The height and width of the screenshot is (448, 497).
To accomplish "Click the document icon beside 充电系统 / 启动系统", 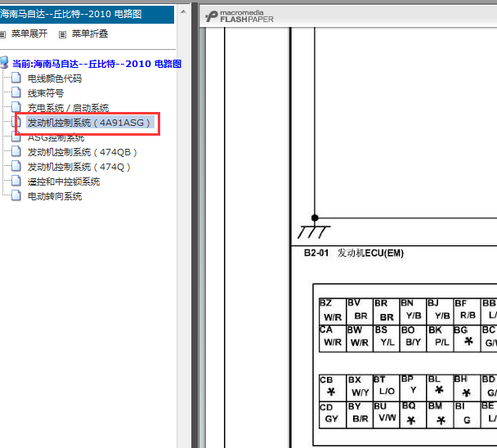I will (16, 107).
